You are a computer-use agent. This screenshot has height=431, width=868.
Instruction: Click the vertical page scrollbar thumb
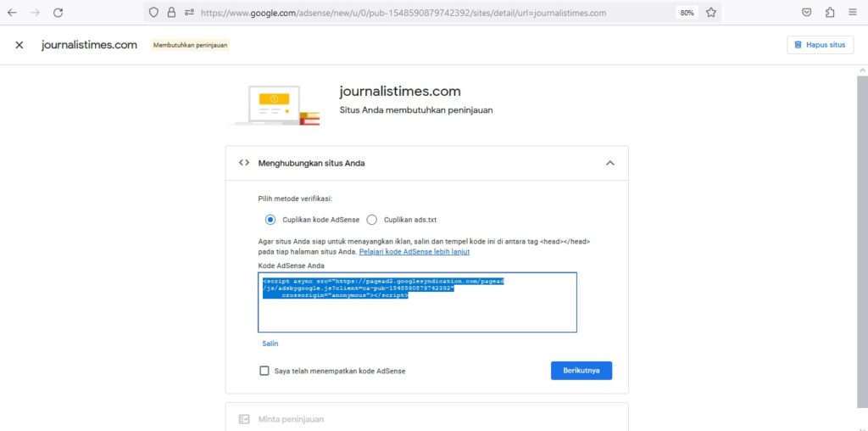862,241
